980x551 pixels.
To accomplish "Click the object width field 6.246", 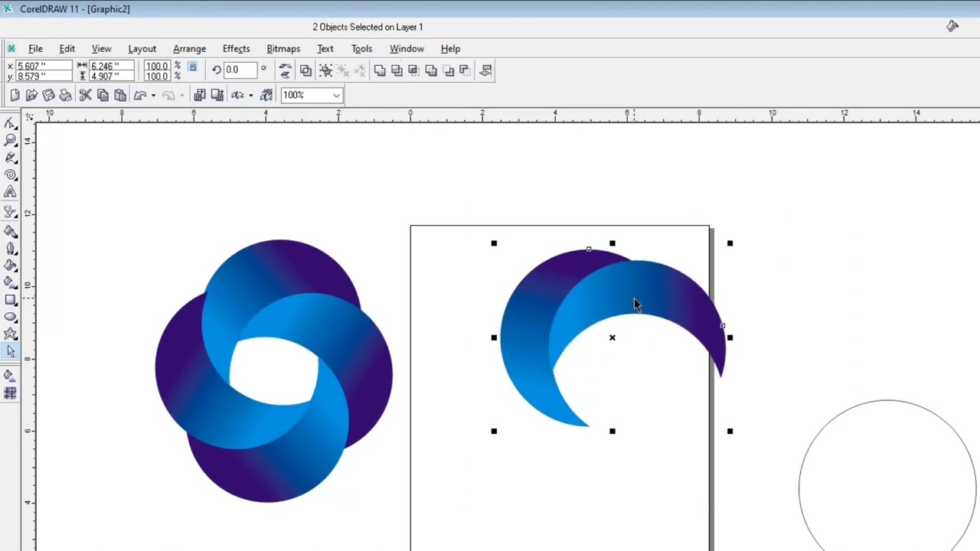I will click(x=111, y=66).
